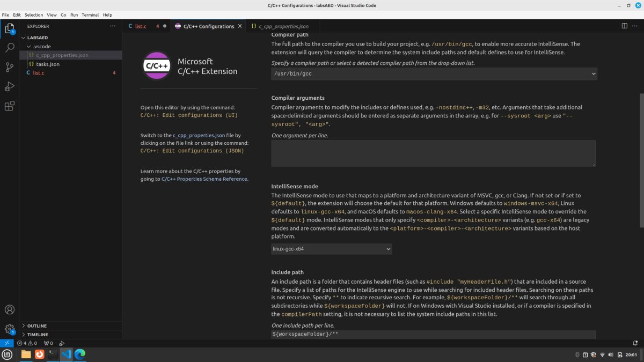Click the ports forwarded indicator showing 0
The width and height of the screenshot is (644, 362).
(48, 343)
